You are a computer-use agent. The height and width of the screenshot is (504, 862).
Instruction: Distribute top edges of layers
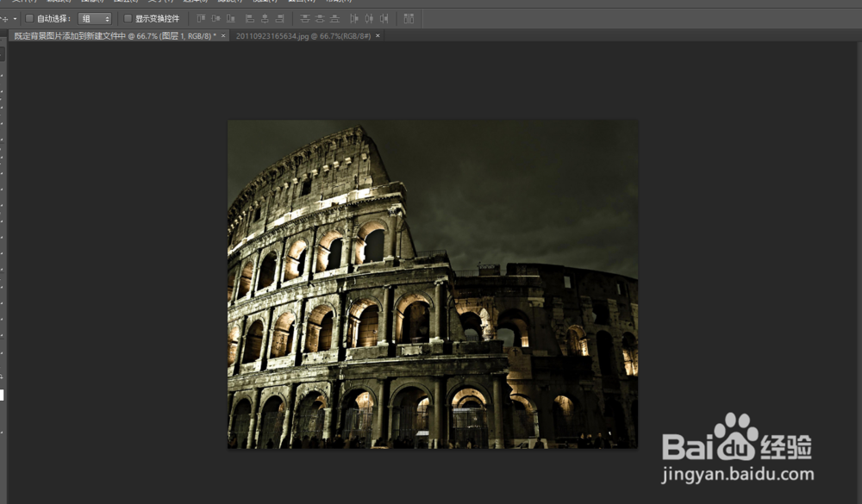coord(304,19)
